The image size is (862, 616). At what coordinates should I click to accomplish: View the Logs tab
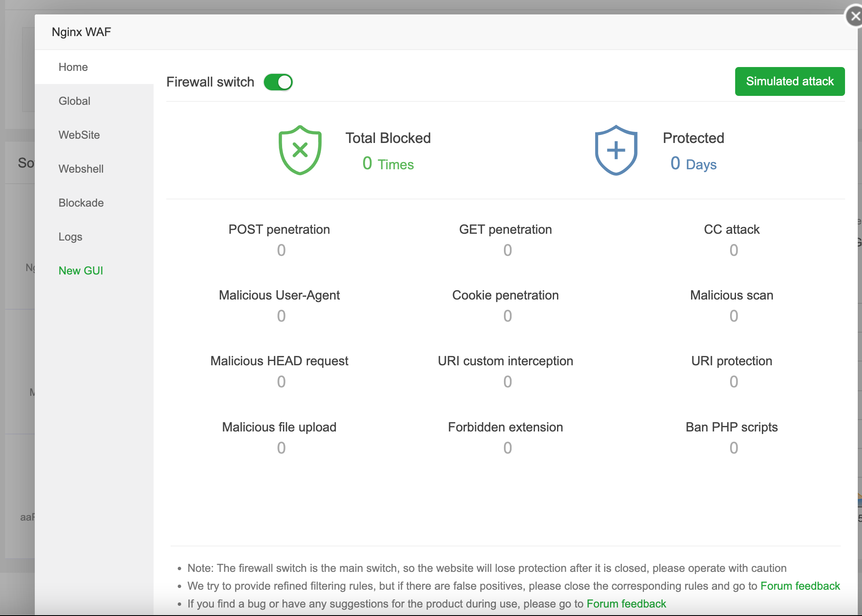coord(70,237)
